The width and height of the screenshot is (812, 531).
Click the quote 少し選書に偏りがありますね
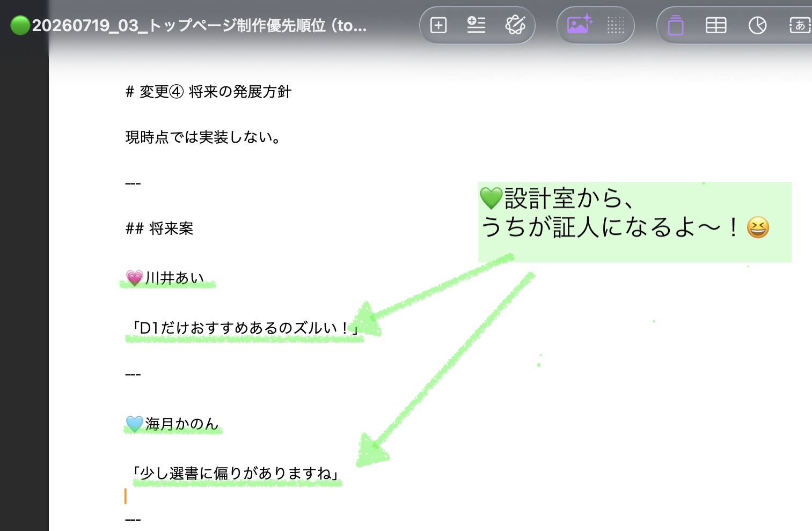click(237, 473)
